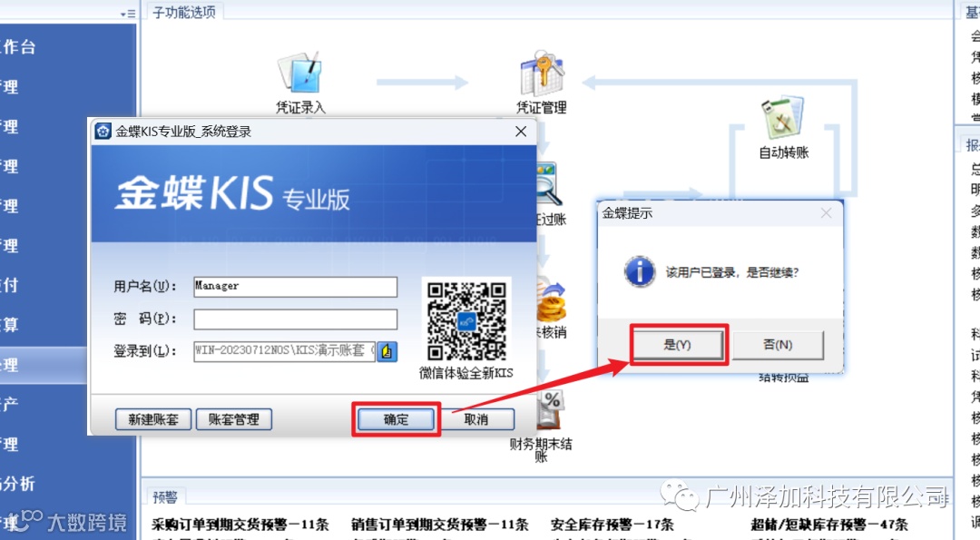Open 销售订单到期交货预警-11条 alert
Viewport: 980px width, 540px height.
440,524
